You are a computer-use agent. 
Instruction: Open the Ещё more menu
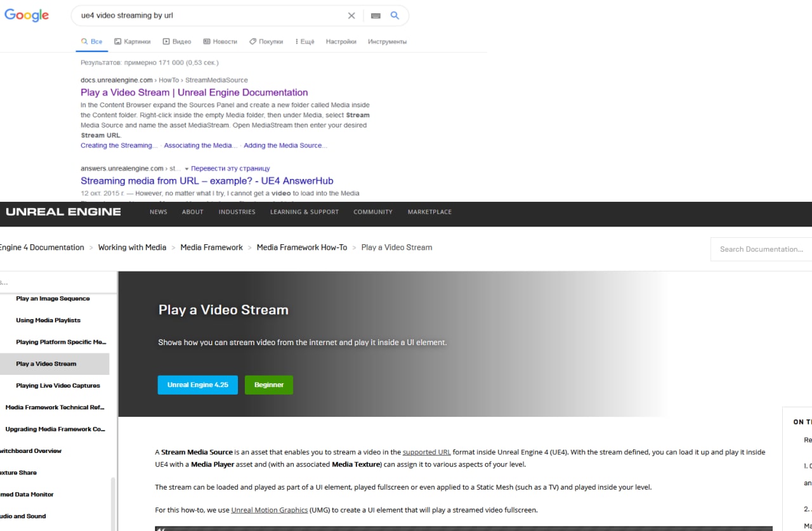[x=304, y=41]
